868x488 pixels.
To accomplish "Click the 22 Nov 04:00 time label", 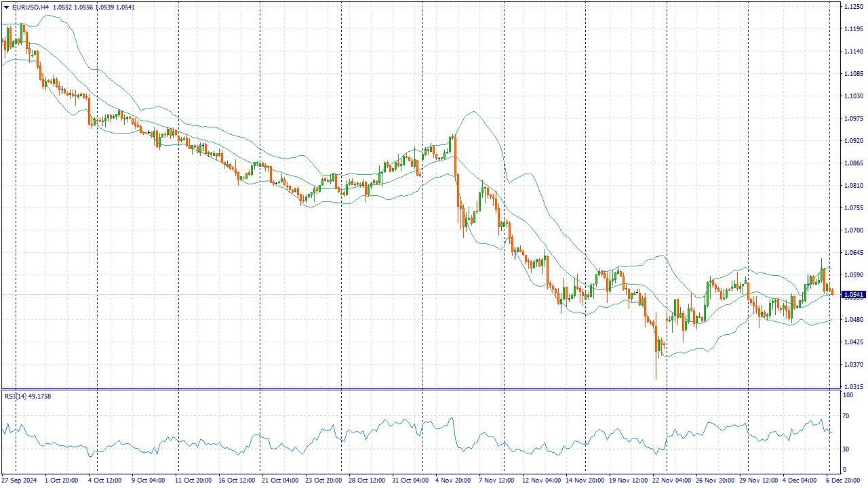I will pyautogui.click(x=671, y=480).
